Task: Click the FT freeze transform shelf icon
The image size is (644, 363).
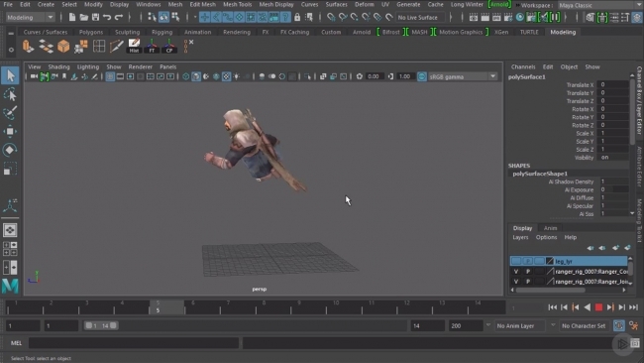Action: click(152, 46)
